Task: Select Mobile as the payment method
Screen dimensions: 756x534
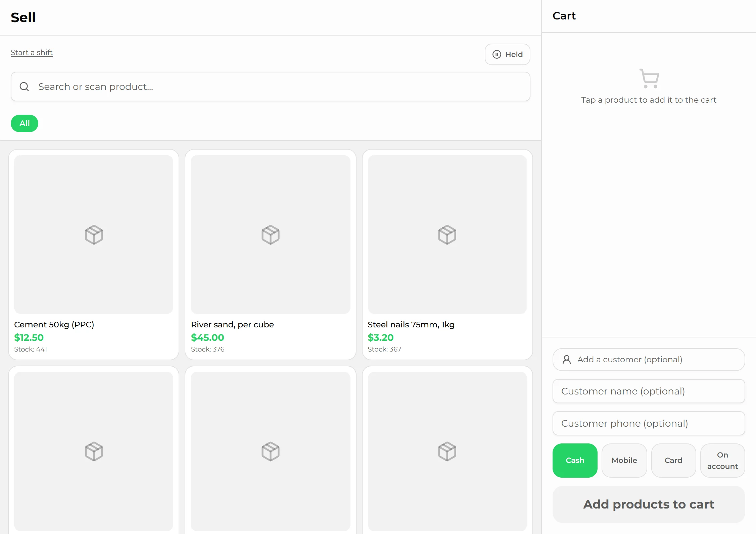Action: click(x=624, y=460)
